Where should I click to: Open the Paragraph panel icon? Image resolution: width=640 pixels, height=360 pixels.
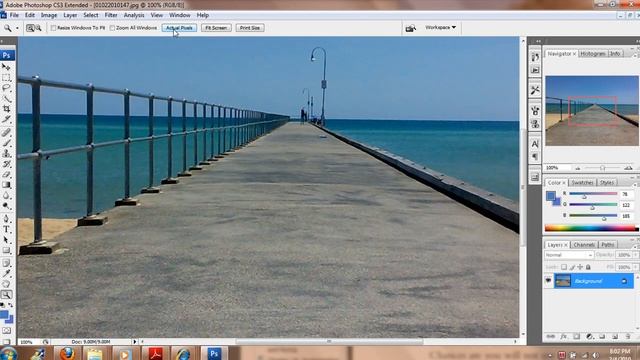tap(535, 157)
